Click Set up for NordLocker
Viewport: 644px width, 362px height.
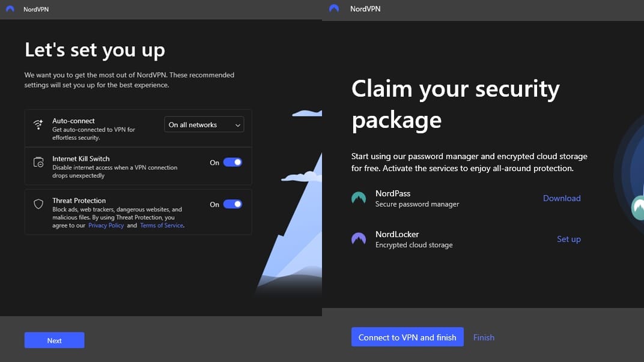tap(568, 240)
